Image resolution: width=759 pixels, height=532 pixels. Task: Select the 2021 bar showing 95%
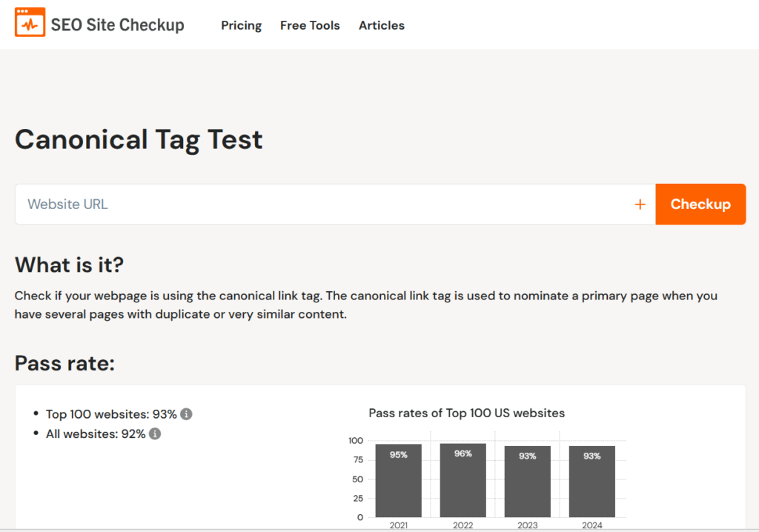click(x=398, y=480)
